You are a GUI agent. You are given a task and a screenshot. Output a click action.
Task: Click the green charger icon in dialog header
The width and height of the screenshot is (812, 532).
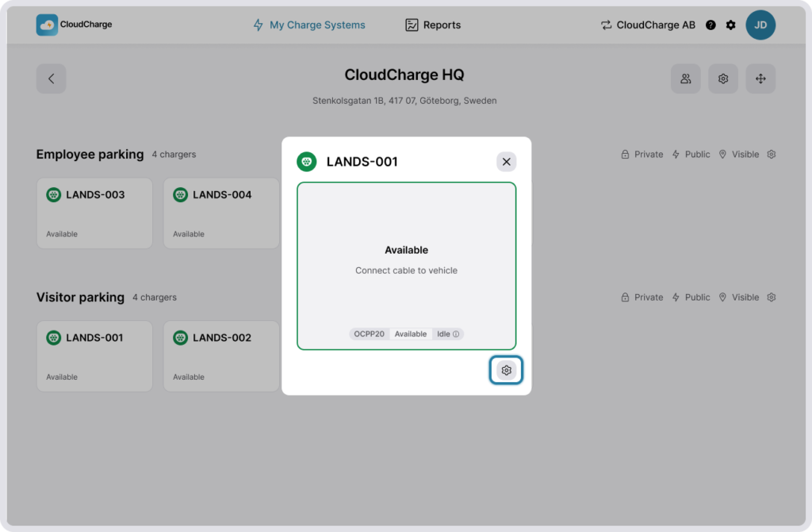coord(307,162)
